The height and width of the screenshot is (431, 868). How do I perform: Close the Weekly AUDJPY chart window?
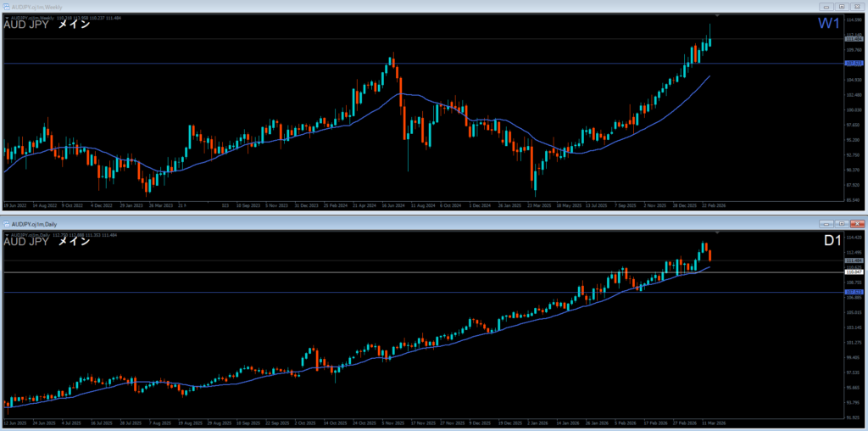point(855,7)
